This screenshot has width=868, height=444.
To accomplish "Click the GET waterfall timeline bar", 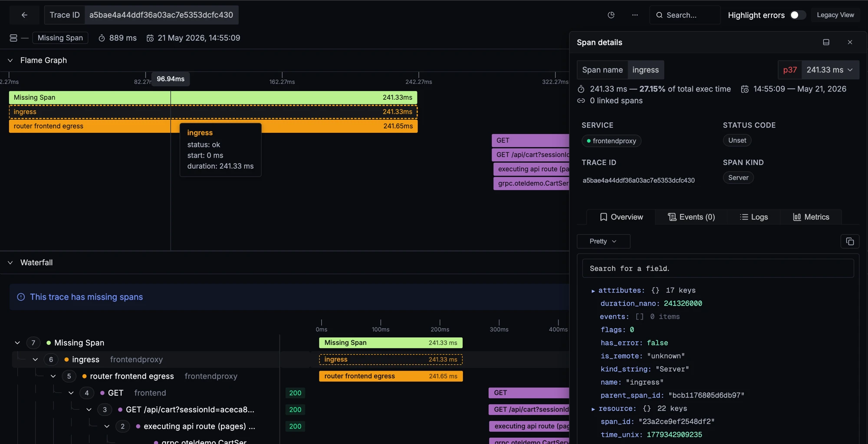I will point(529,393).
